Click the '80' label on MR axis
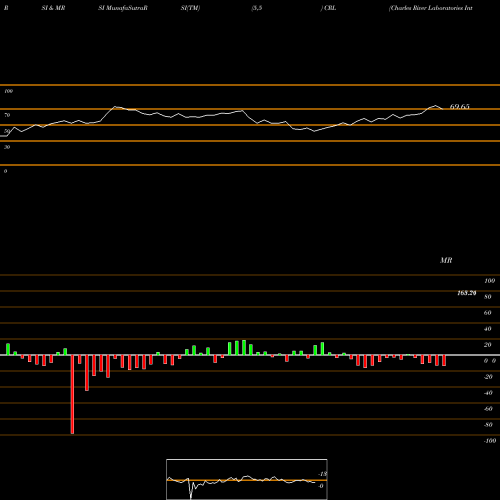This screenshot has width=500, height=500. 488,297
